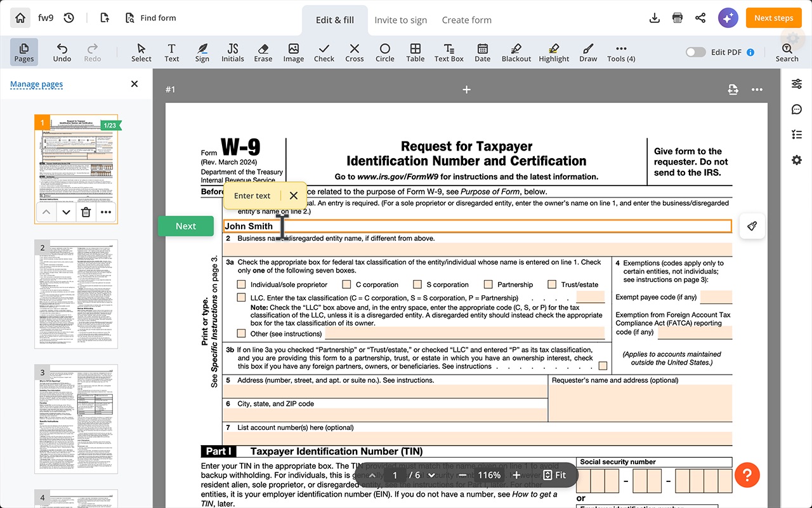The image size is (812, 508).
Task: Check the Individual/sole proprietor box
Action: [241, 284]
